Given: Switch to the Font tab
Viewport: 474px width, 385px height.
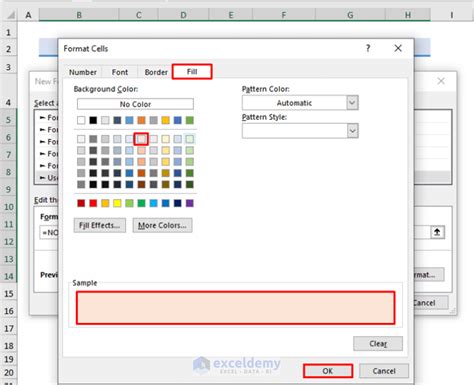Looking at the screenshot, I should coord(120,72).
